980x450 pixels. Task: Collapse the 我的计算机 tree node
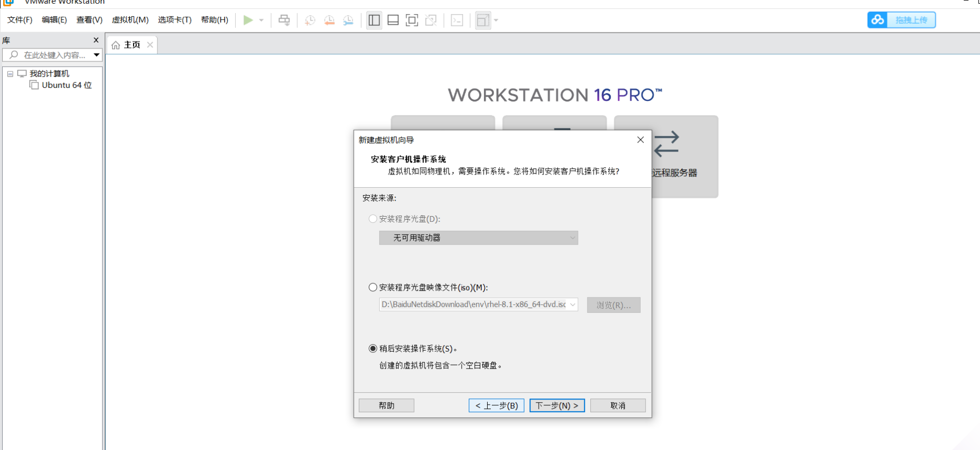pyautogui.click(x=10, y=74)
